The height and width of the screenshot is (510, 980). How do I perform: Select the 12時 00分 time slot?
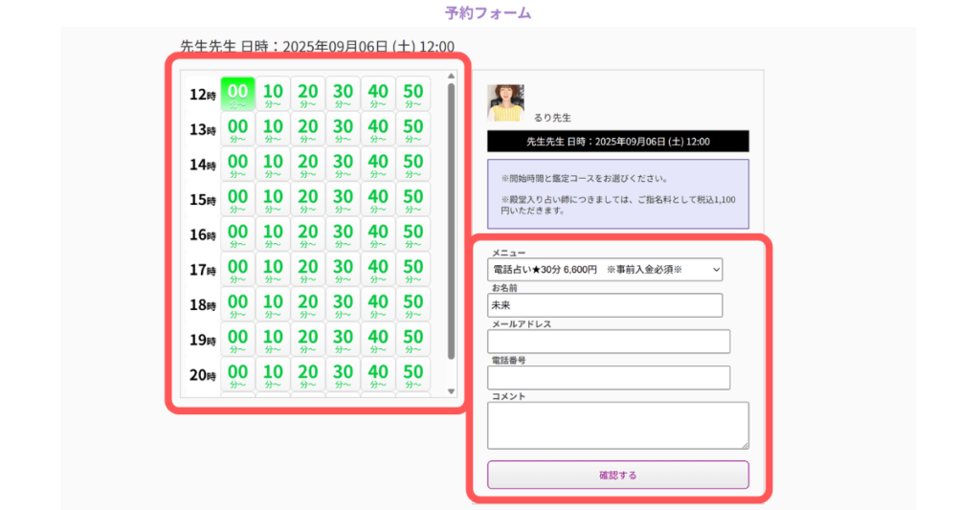click(x=237, y=95)
